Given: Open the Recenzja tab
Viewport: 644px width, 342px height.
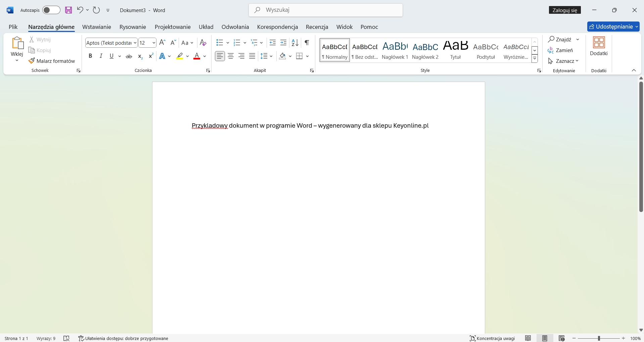Looking at the screenshot, I should (317, 27).
